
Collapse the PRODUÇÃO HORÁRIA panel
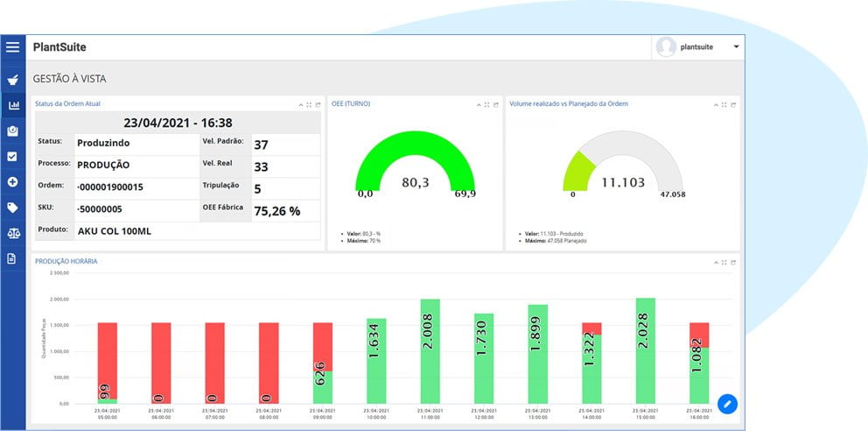716,262
